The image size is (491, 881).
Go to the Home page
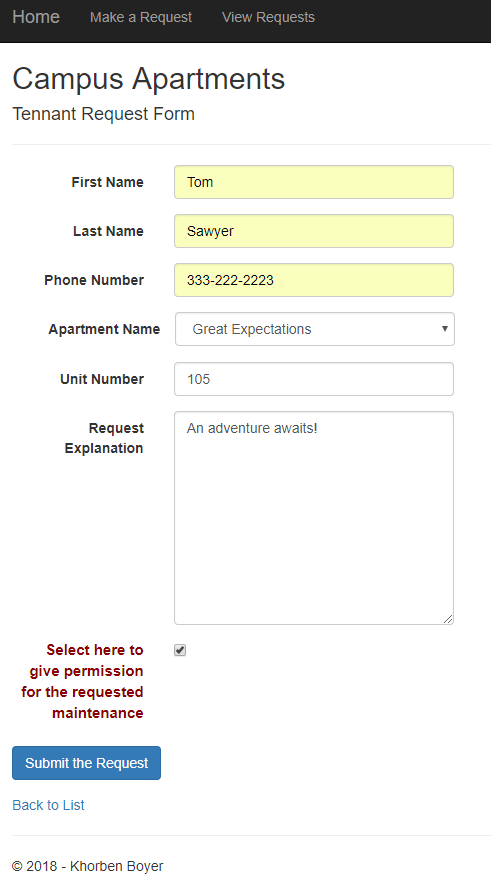[36, 17]
